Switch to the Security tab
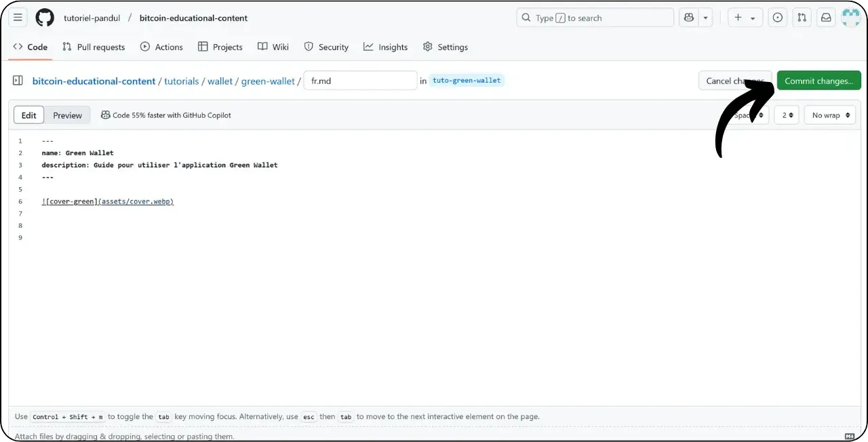This screenshot has width=868, height=442. [x=326, y=47]
